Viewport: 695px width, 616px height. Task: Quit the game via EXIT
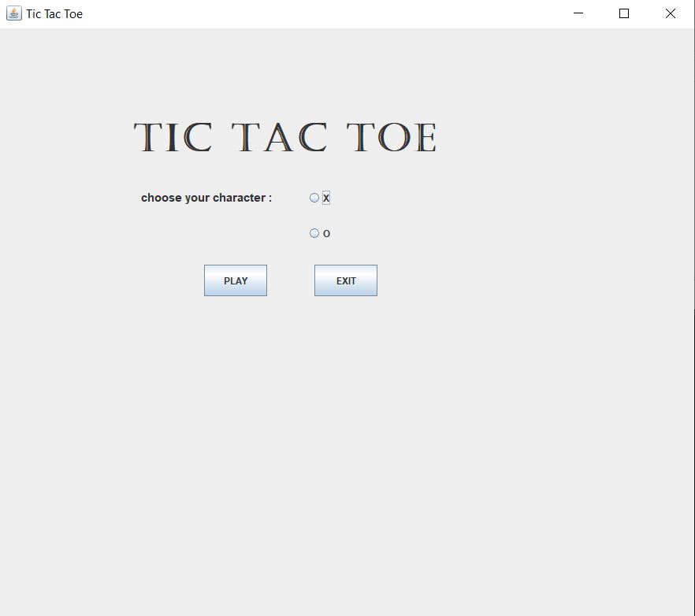(345, 280)
